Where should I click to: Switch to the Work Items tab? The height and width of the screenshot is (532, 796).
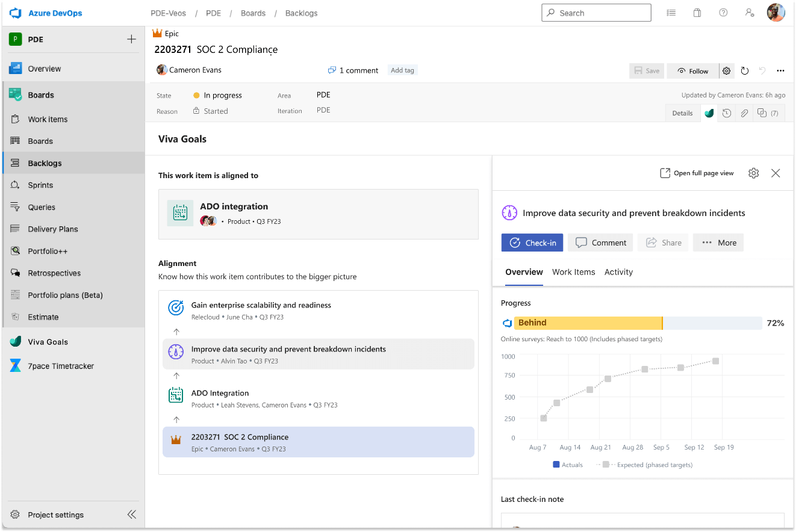(573, 272)
